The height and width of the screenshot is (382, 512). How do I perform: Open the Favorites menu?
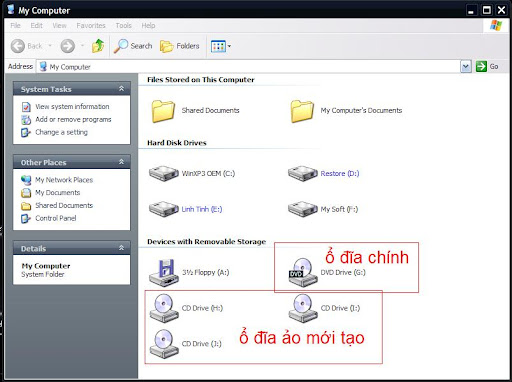(x=91, y=25)
